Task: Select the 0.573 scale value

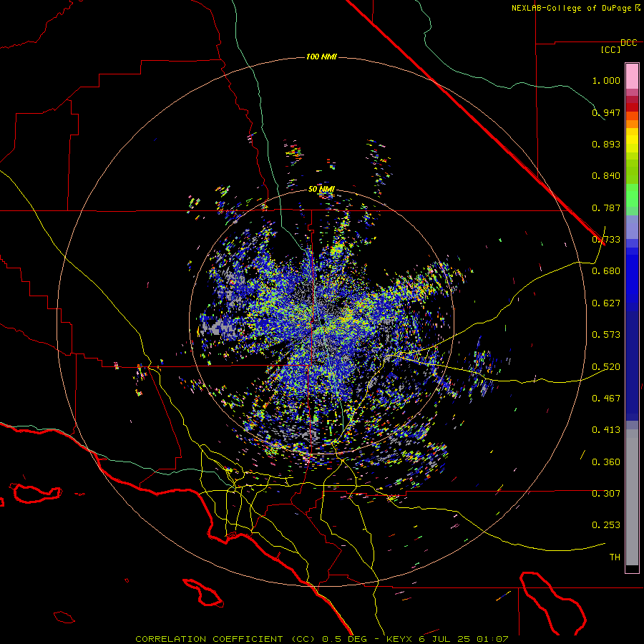Action: tap(606, 335)
